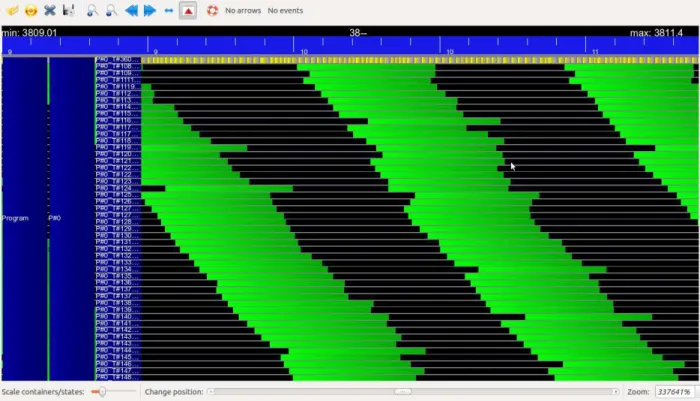
Task: Select thread row P#0_T#139
Action: click(x=117, y=309)
